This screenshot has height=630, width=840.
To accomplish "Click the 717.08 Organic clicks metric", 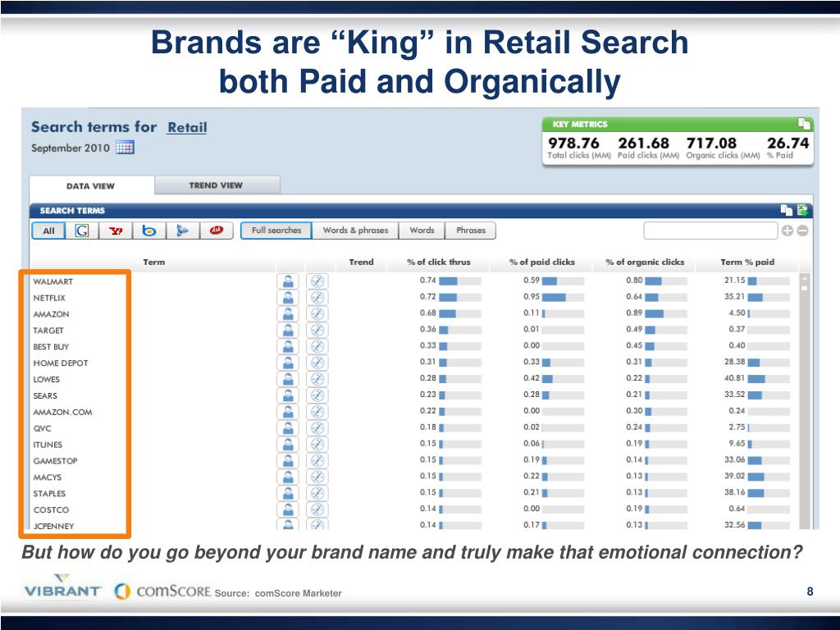I will [723, 148].
